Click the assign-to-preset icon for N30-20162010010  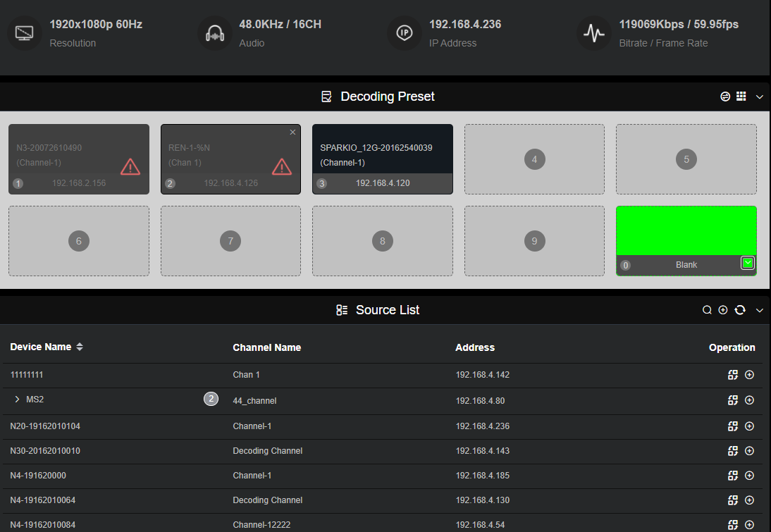[x=733, y=451]
